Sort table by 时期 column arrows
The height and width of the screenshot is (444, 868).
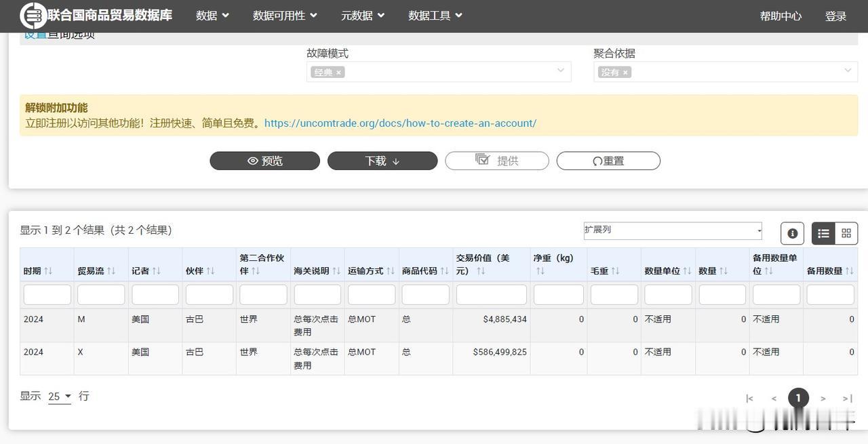pyautogui.click(x=48, y=271)
